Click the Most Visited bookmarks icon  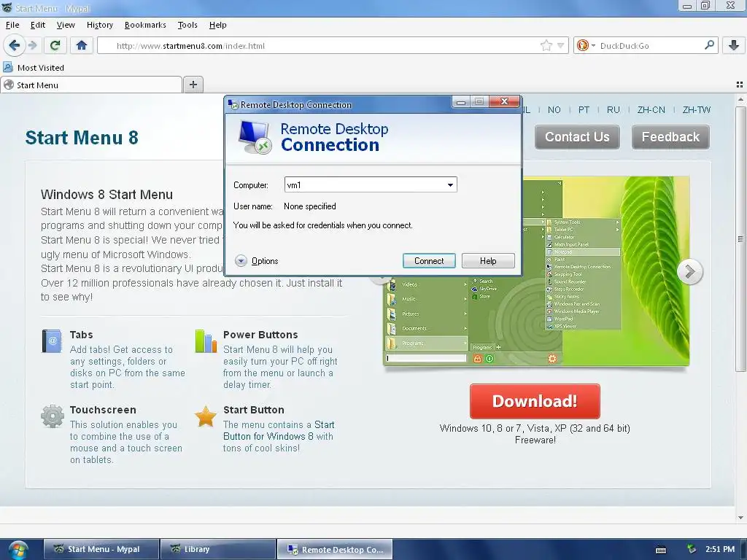8,67
